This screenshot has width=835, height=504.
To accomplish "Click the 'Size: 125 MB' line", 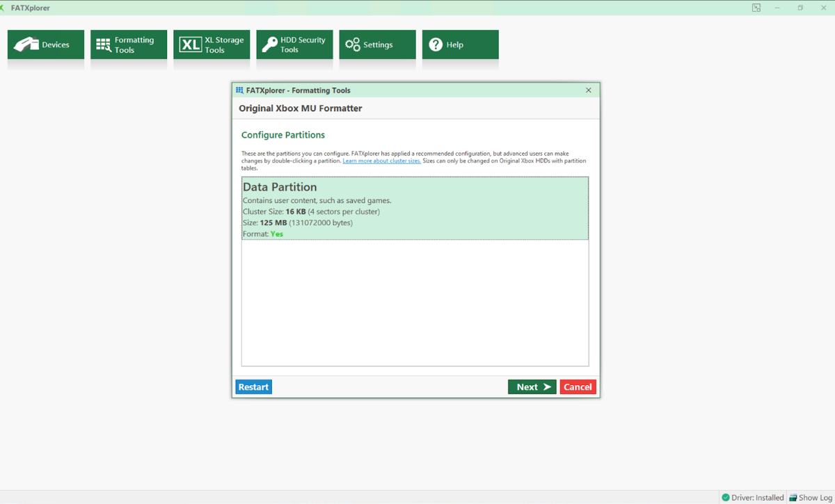I will point(298,222).
